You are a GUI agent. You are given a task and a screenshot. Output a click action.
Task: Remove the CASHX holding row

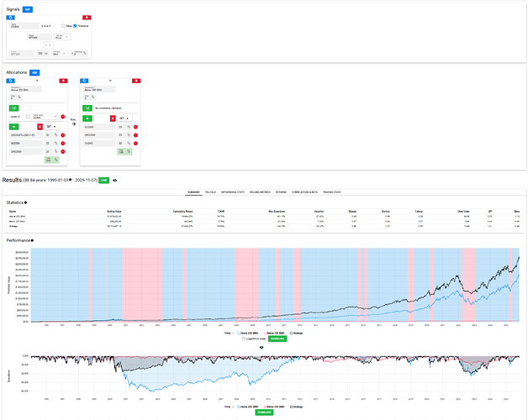coord(135,144)
